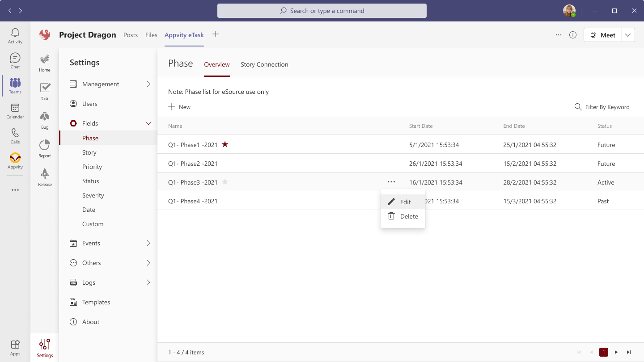Open the Appvity app in left rail

tap(15, 161)
